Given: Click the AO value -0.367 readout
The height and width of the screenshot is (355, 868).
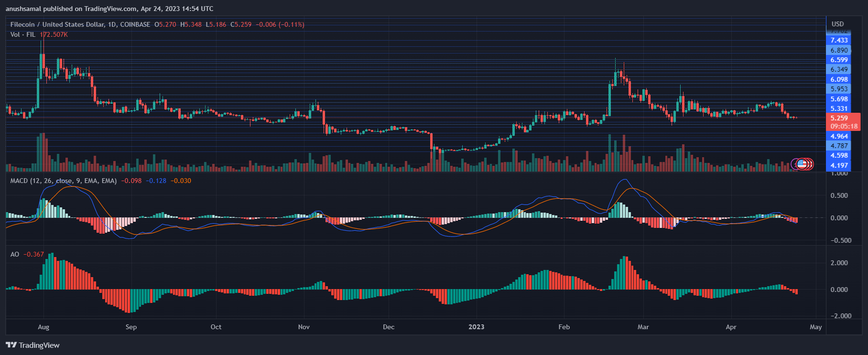Looking at the screenshot, I should (33, 254).
